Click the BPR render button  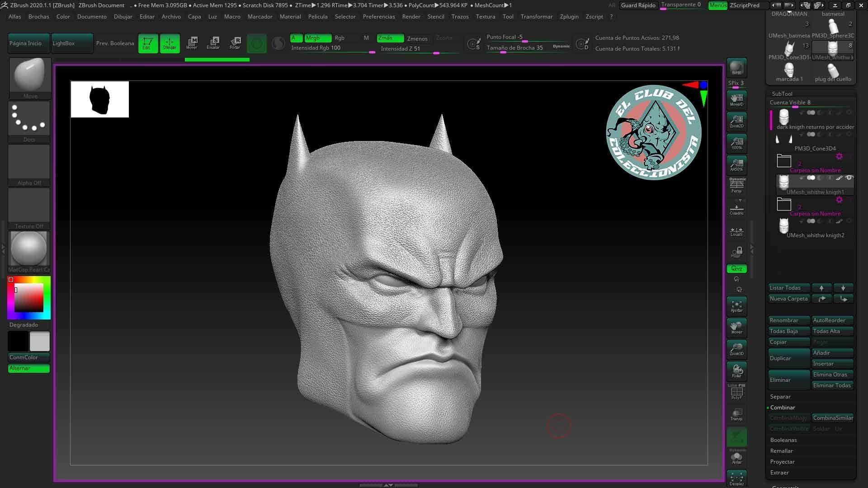[x=736, y=67]
